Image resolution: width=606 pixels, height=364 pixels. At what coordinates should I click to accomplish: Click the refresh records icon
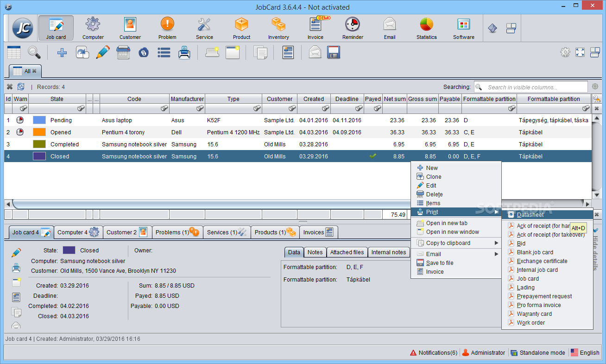point(21,87)
